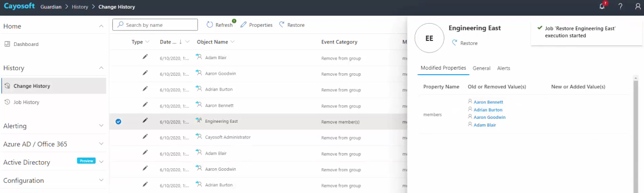Screen dimensions: 644x193
Task: Click Restore in the top toolbar
Action: click(x=292, y=25)
